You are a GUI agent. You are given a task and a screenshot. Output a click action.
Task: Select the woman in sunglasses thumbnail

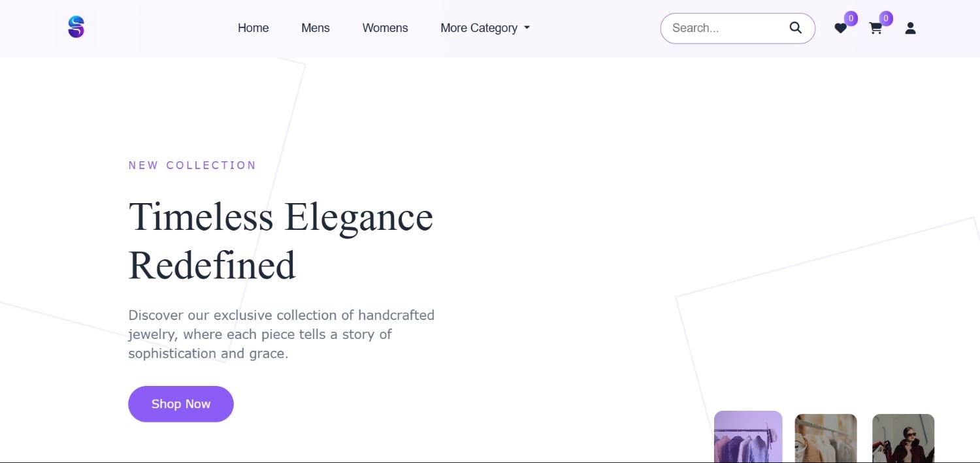point(903,438)
